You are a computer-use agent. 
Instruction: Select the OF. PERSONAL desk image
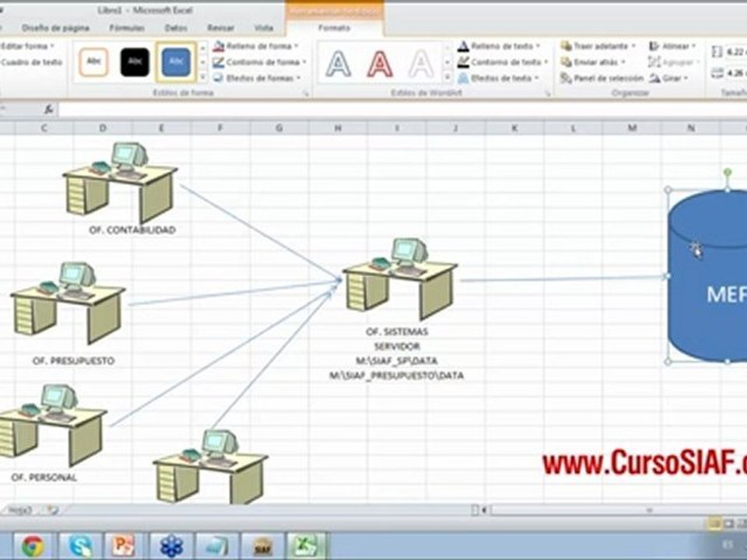pyautogui.click(x=52, y=425)
